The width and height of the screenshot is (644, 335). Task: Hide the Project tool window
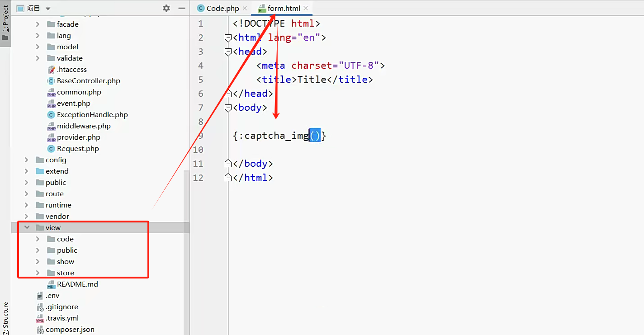pyautogui.click(x=181, y=8)
